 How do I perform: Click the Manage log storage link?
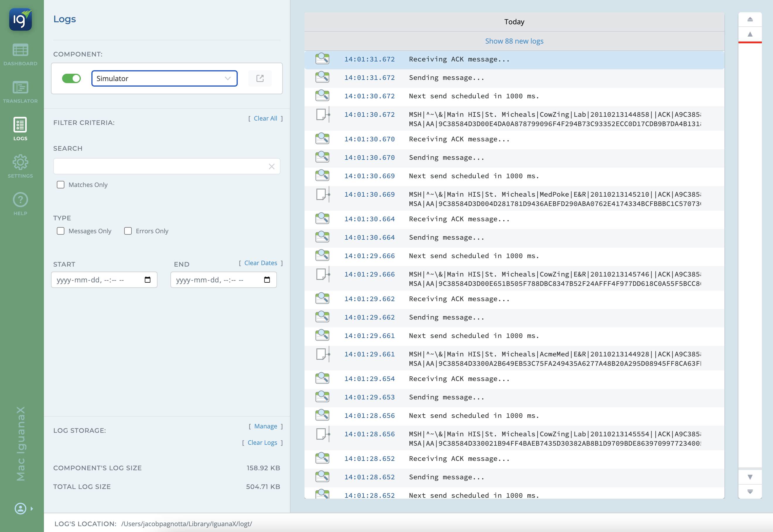266,426
